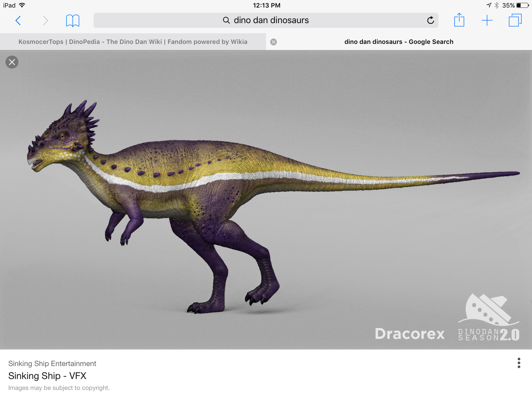Add a new tab with plus icon

tap(487, 20)
